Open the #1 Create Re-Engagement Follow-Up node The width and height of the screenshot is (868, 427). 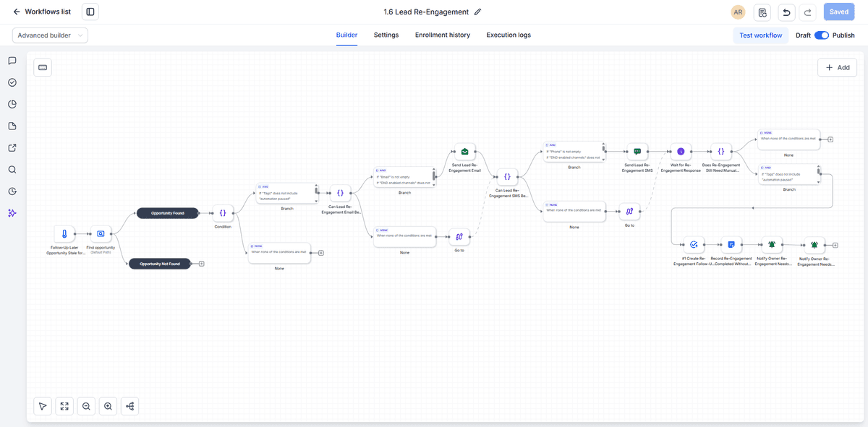point(694,245)
